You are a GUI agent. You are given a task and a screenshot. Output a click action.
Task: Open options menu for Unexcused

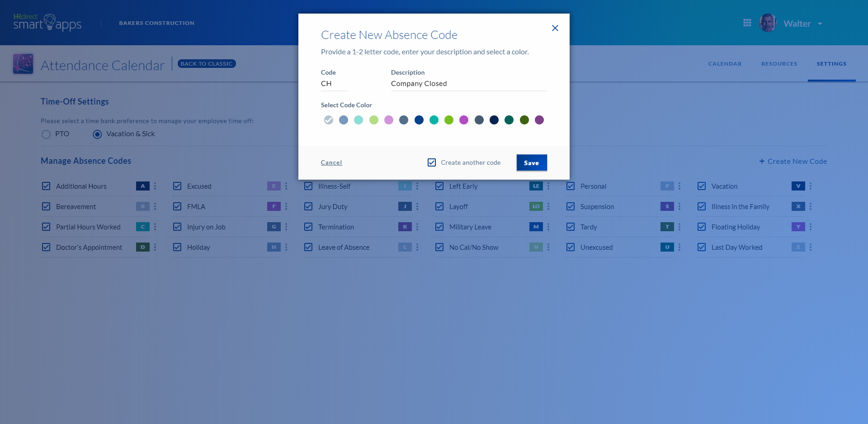pyautogui.click(x=679, y=247)
